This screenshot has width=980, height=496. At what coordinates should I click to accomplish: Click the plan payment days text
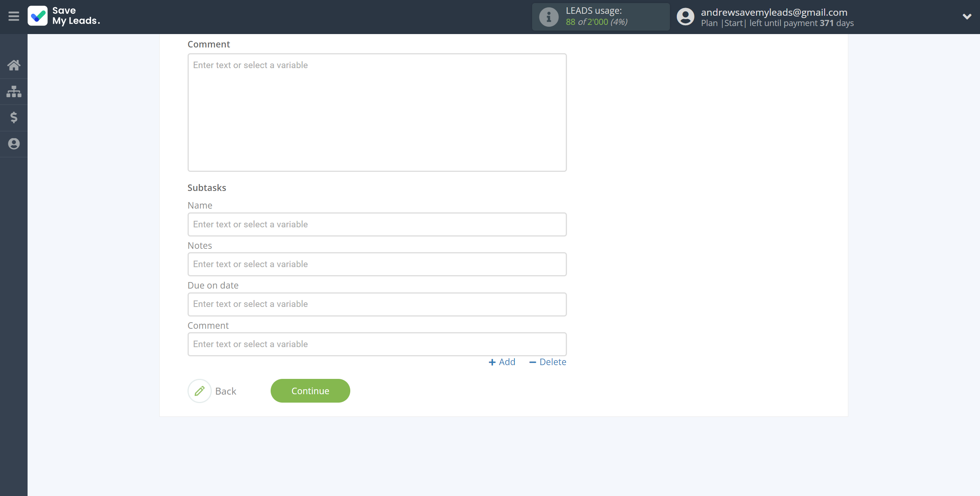pos(777,23)
